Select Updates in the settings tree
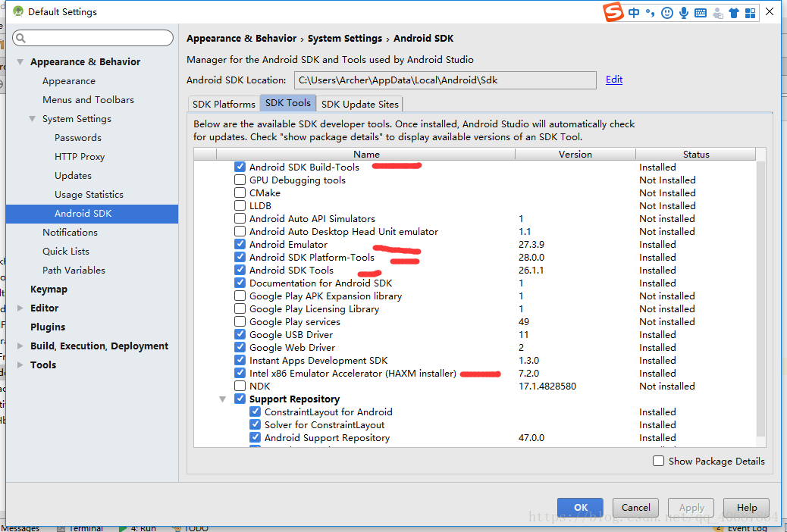787x532 pixels. pyautogui.click(x=73, y=176)
